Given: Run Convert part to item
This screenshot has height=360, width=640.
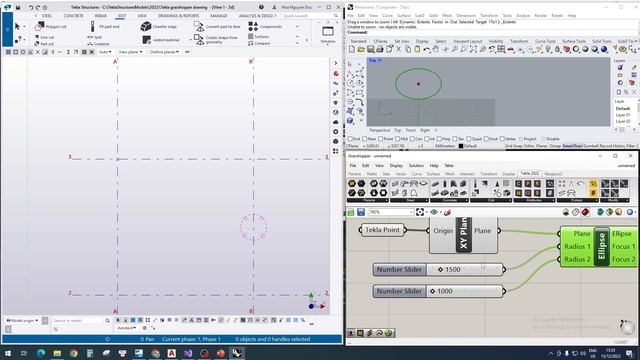Looking at the screenshot, I should [218, 27].
